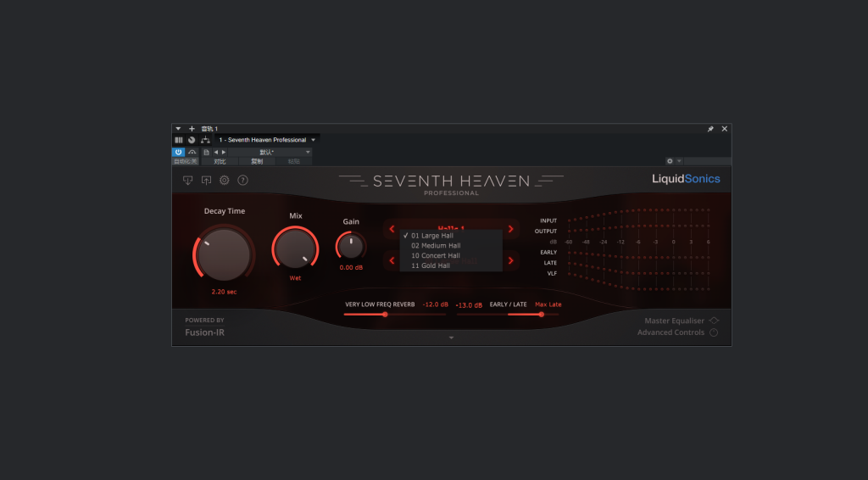Click the pin window icon

[x=710, y=129]
